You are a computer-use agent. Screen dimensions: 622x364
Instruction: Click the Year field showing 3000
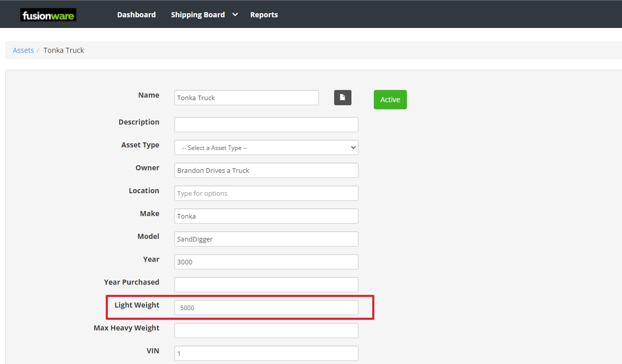pos(266,261)
